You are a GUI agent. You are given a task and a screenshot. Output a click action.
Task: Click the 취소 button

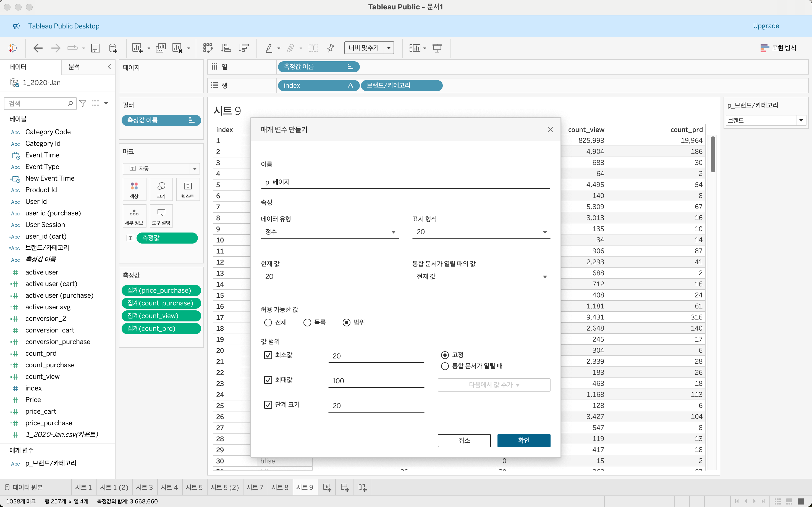click(464, 440)
